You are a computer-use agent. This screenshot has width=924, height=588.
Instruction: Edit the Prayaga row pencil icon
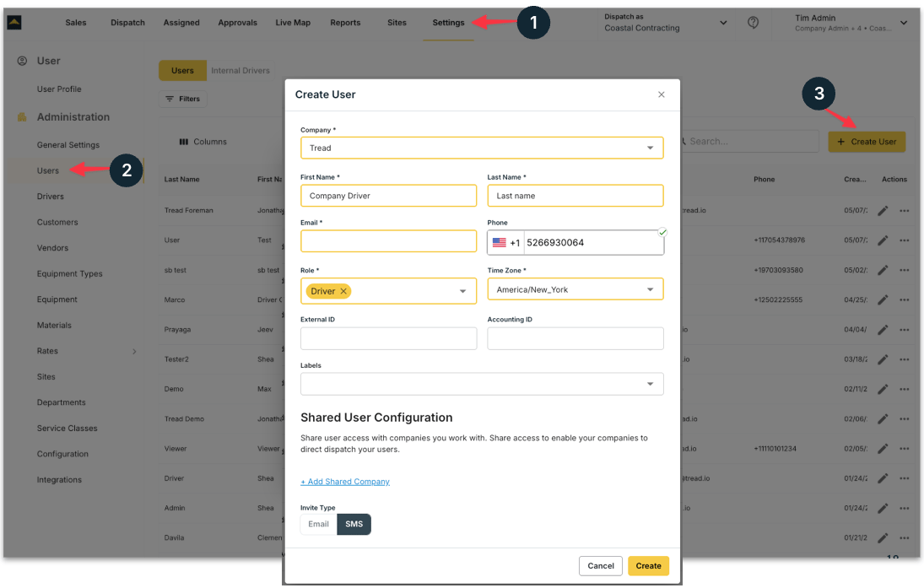(x=882, y=330)
